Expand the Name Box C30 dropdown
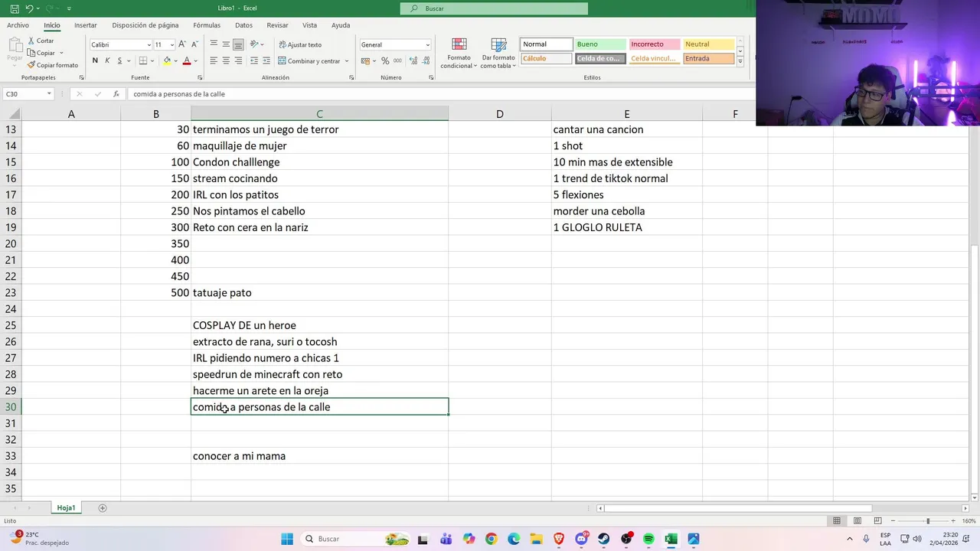This screenshot has height=551, width=980. 49,94
